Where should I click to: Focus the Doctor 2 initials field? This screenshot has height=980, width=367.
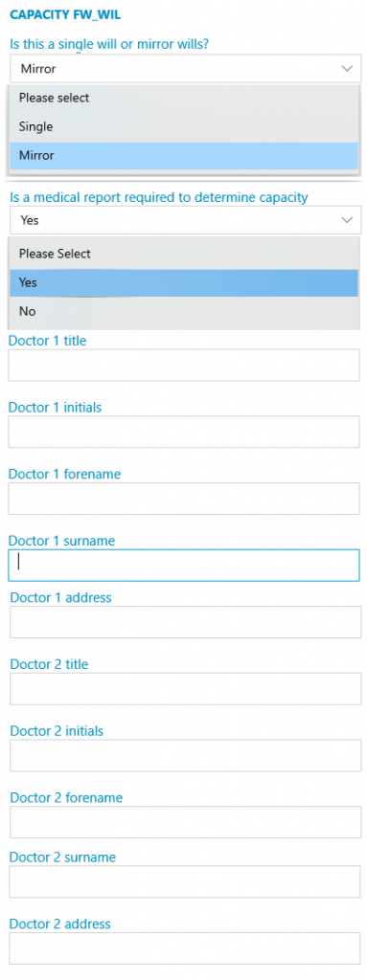[x=185, y=756]
